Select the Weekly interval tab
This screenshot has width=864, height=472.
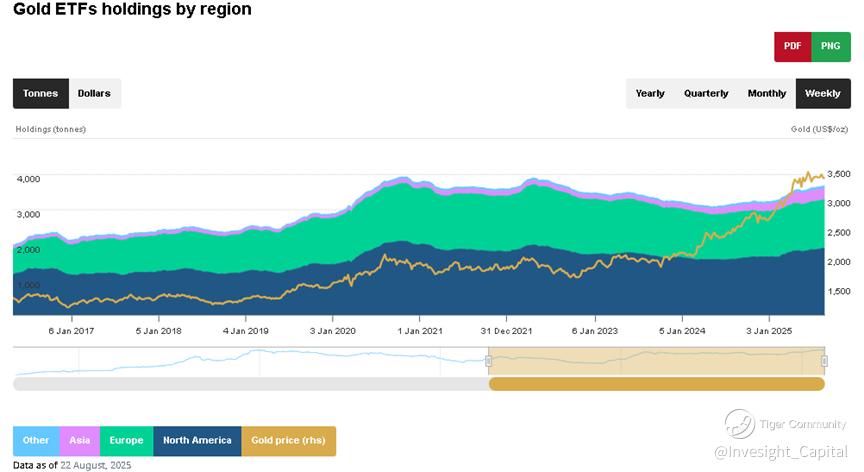823,93
